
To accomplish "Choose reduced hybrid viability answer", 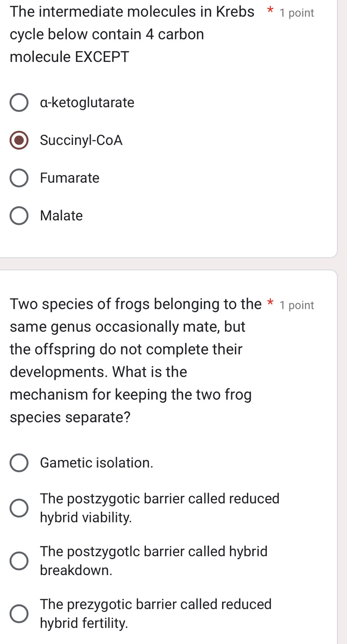I will [19, 508].
